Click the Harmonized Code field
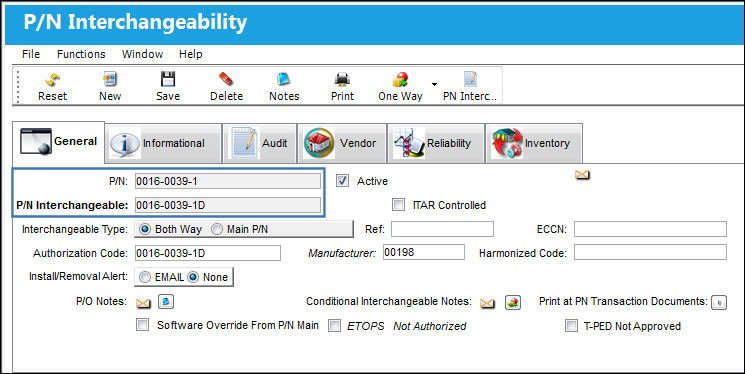Viewport: 745px width, 374px height. tap(650, 252)
